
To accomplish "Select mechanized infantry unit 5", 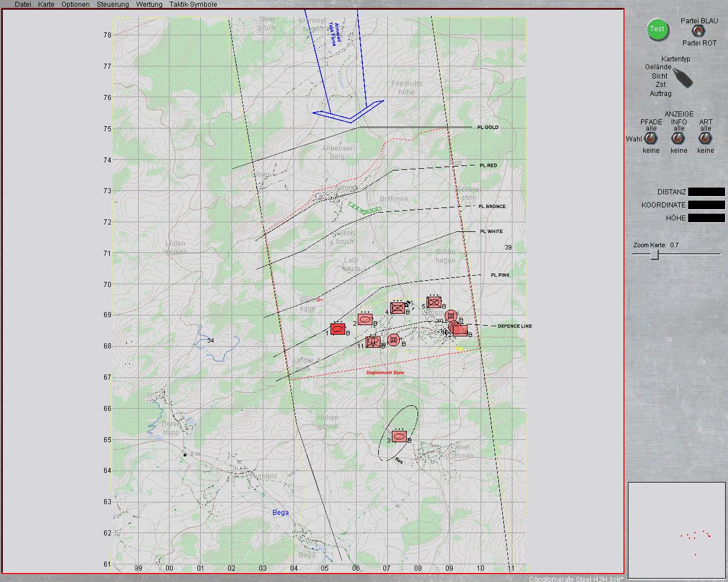I will point(435,303).
